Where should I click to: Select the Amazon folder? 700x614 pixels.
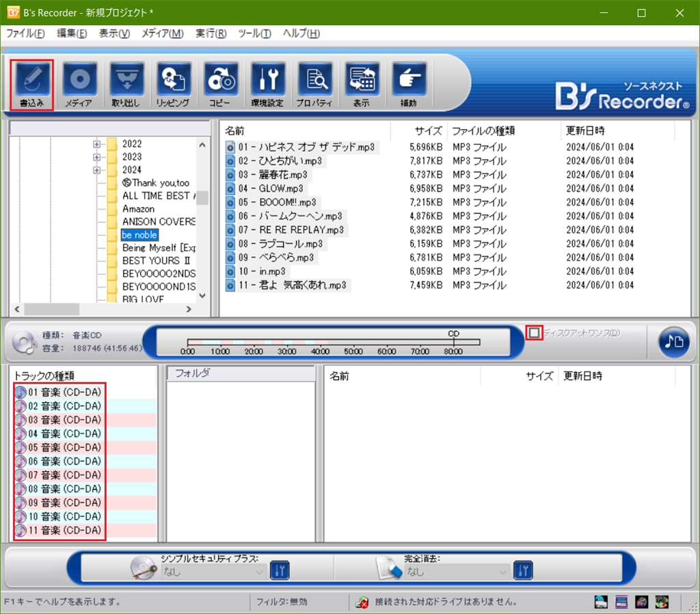138,209
